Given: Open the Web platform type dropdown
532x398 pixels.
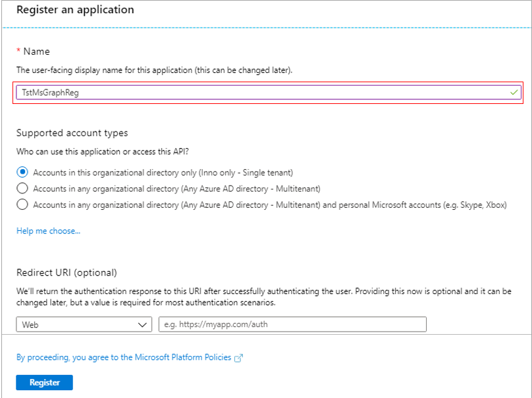Looking at the screenshot, I should click(x=84, y=324).
